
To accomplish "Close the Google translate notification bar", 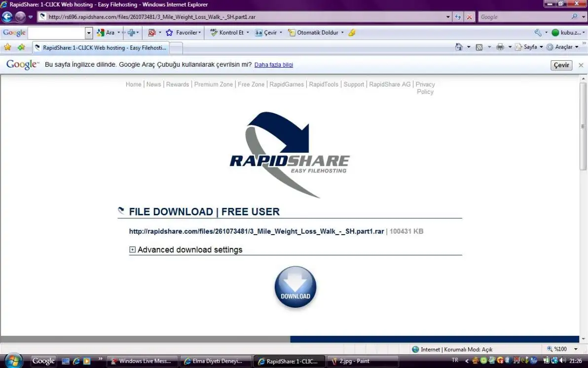I will (581, 65).
